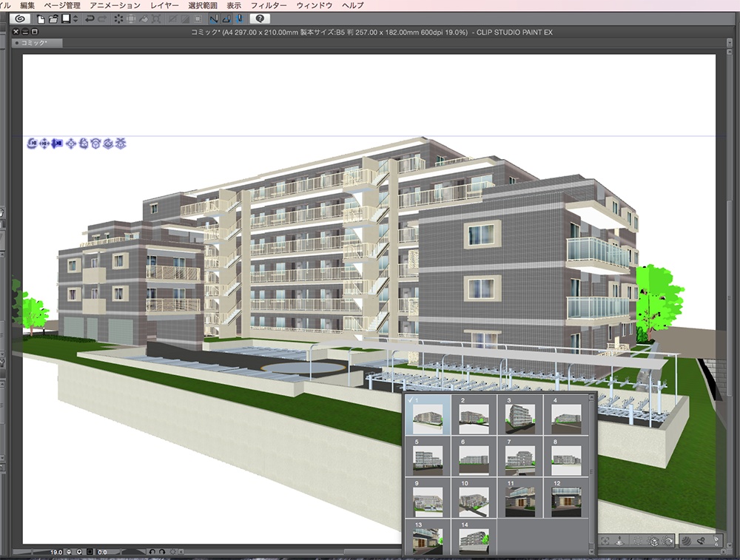Click the CLIP STUDIO logo button

(x=19, y=20)
